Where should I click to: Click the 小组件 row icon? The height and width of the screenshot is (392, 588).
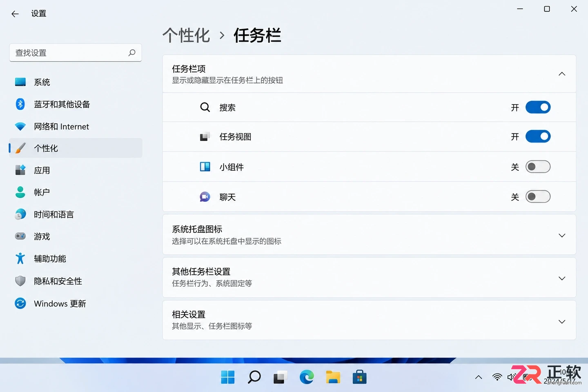(205, 167)
